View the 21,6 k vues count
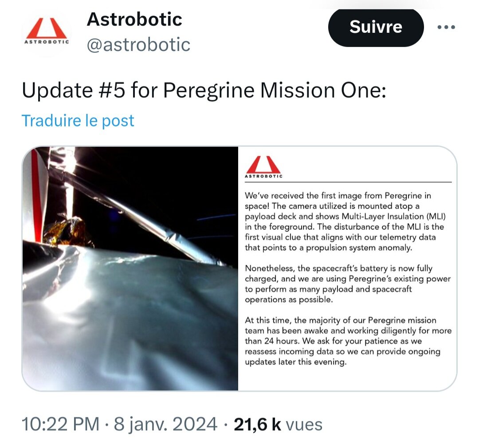 (x=278, y=424)
